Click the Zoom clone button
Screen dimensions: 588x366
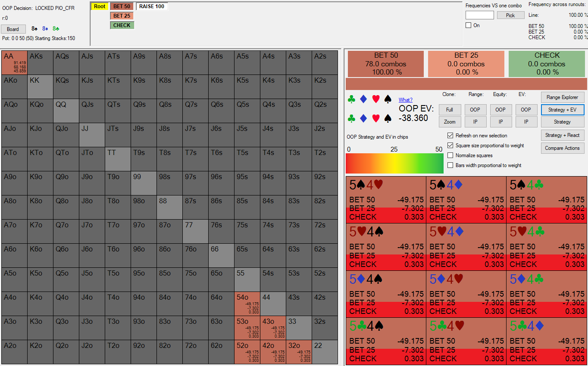[450, 122]
